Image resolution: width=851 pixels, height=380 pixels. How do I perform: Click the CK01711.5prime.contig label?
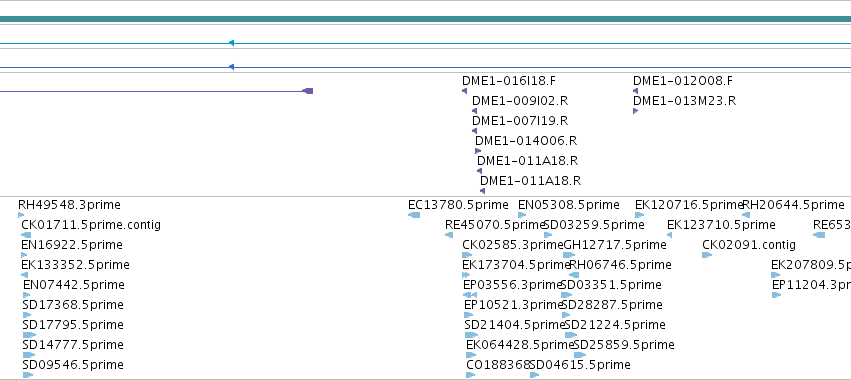91,225
